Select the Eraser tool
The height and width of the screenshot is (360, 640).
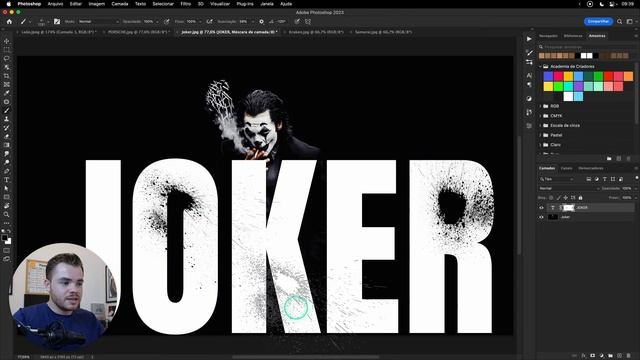[x=7, y=136]
